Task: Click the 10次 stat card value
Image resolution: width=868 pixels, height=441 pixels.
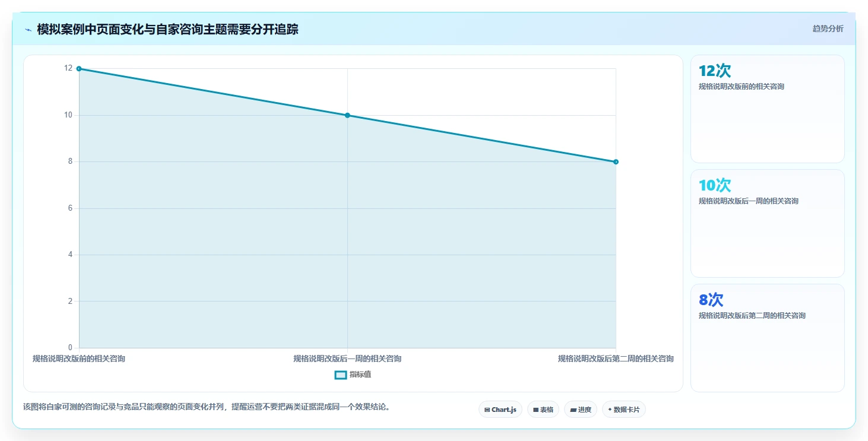Action: click(715, 186)
